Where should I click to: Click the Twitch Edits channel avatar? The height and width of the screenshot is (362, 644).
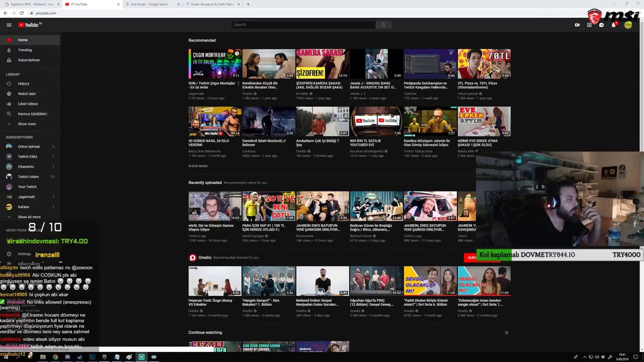coord(9,156)
